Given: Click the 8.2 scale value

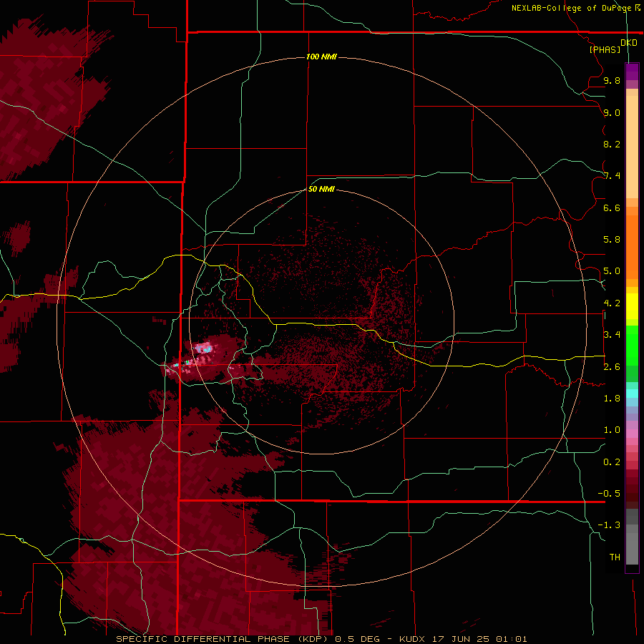Looking at the screenshot, I should pyautogui.click(x=612, y=144).
